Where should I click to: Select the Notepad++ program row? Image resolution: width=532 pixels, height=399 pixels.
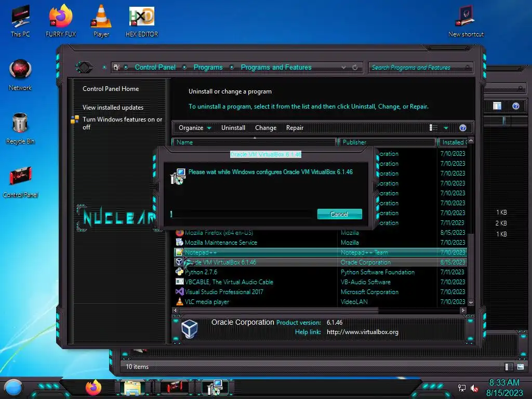point(320,252)
